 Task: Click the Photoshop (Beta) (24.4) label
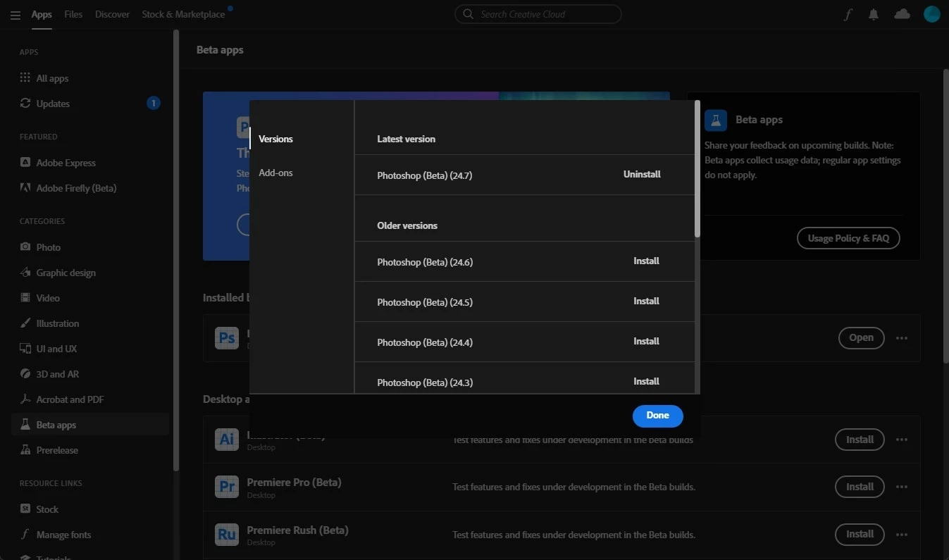click(425, 342)
